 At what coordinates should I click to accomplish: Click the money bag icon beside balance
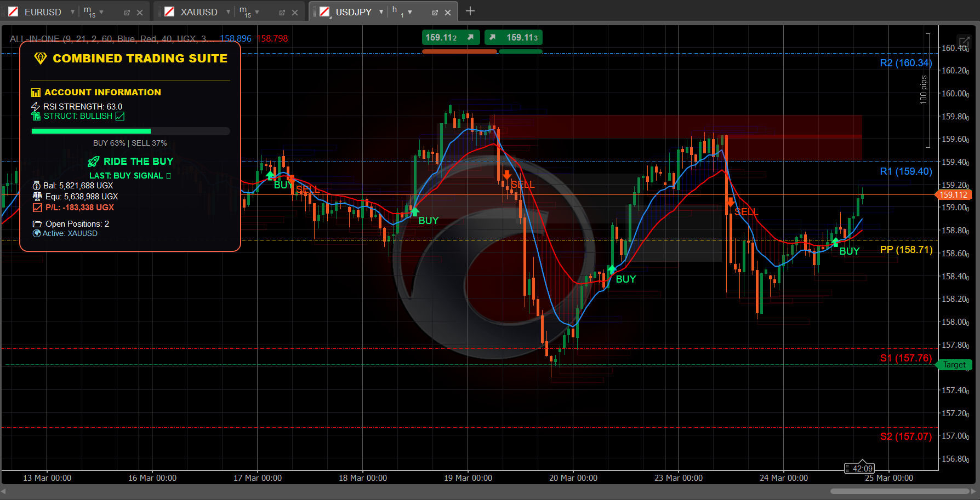(37, 186)
